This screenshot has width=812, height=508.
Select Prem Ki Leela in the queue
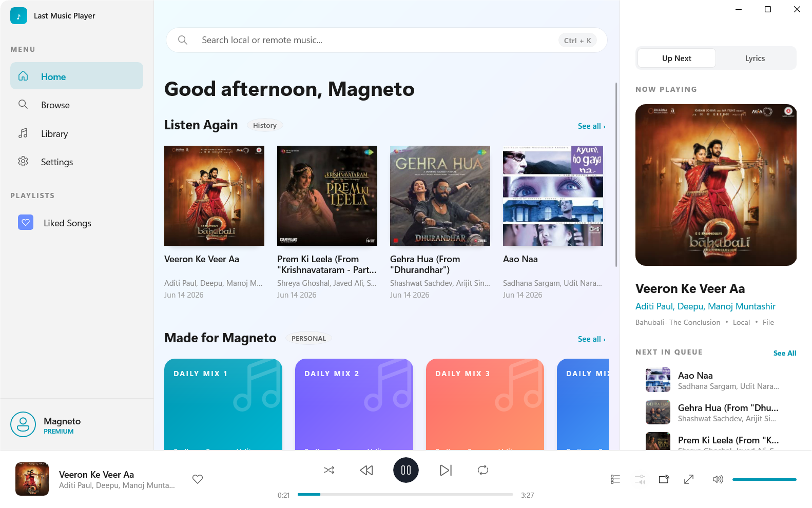pyautogui.click(x=716, y=441)
